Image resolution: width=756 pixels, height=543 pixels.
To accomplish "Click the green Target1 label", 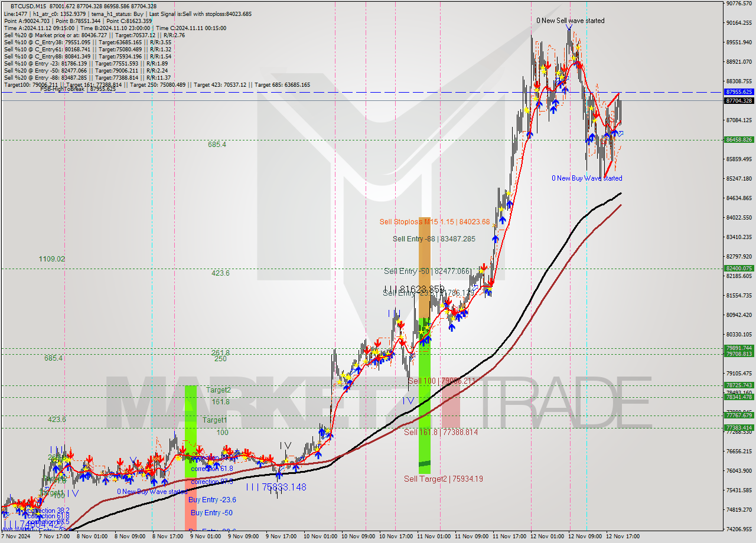I will click(x=215, y=420).
